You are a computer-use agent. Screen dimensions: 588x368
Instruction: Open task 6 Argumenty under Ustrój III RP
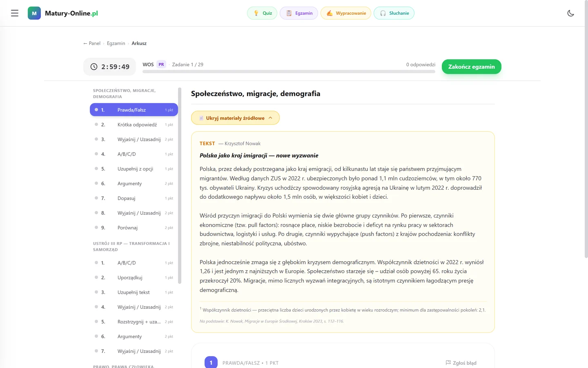134,336
